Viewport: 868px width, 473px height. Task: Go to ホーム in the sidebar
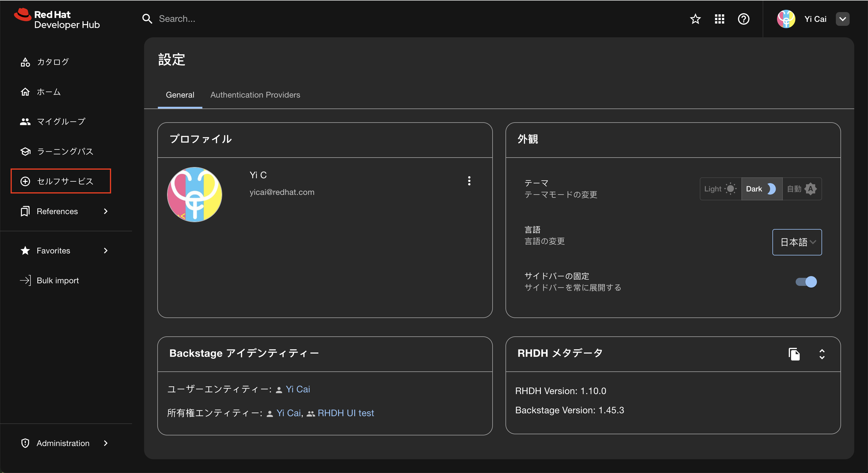tap(49, 92)
